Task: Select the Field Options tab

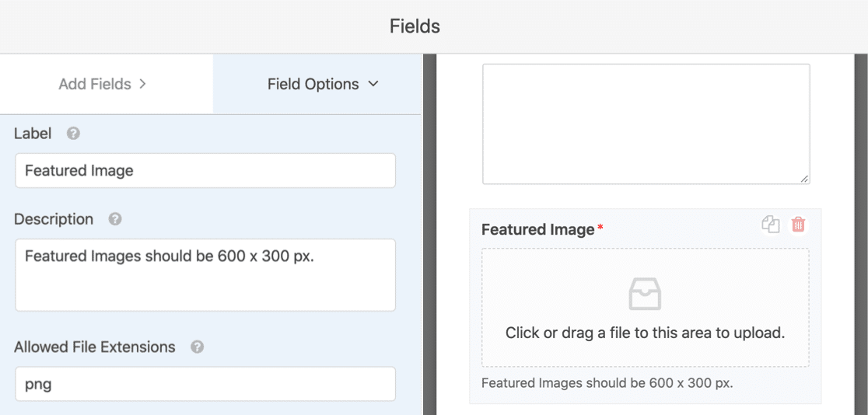Action: tap(313, 84)
